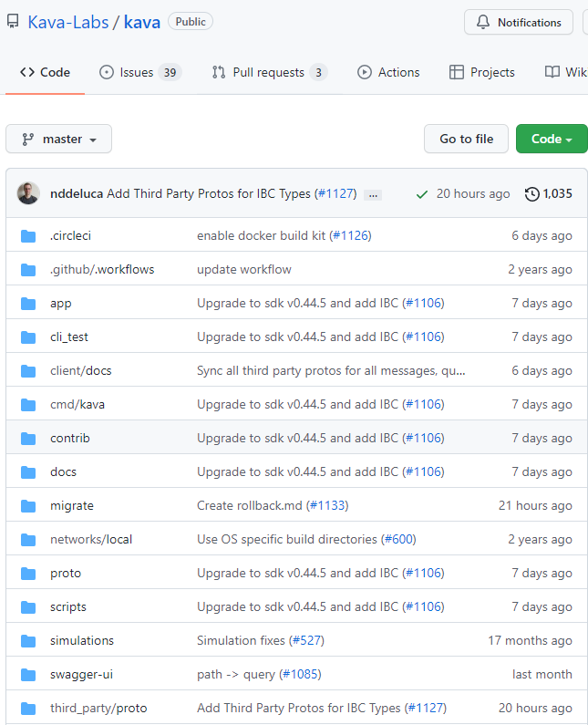Open the 1,035 commits link

tap(549, 193)
